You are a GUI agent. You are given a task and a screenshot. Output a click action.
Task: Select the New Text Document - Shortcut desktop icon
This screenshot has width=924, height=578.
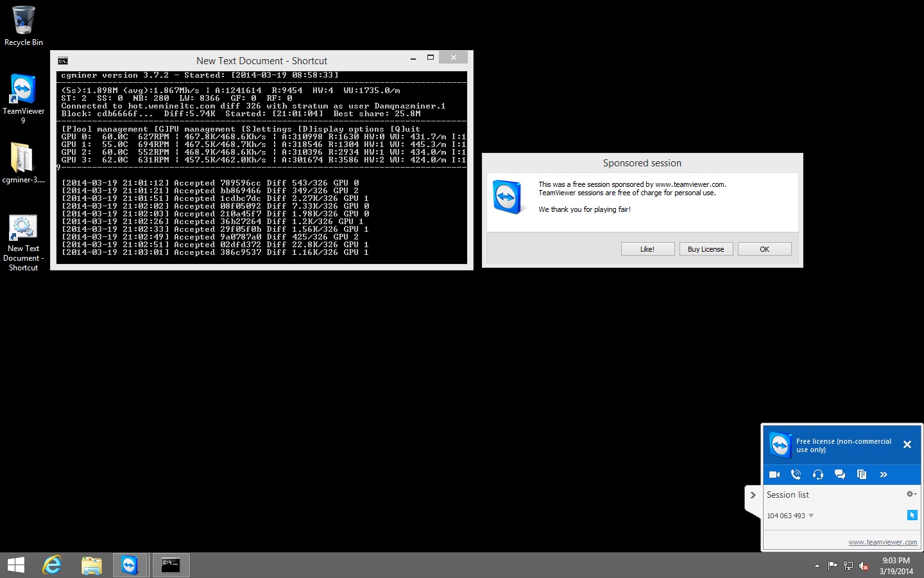click(x=23, y=243)
